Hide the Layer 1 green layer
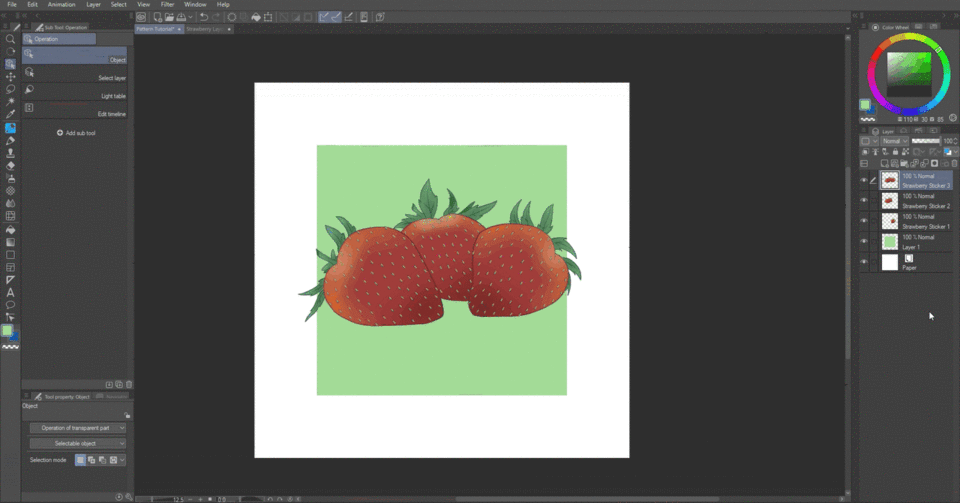960x503 pixels. [864, 241]
